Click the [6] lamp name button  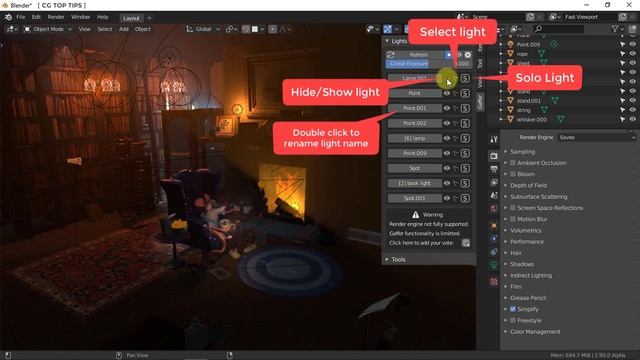(414, 138)
